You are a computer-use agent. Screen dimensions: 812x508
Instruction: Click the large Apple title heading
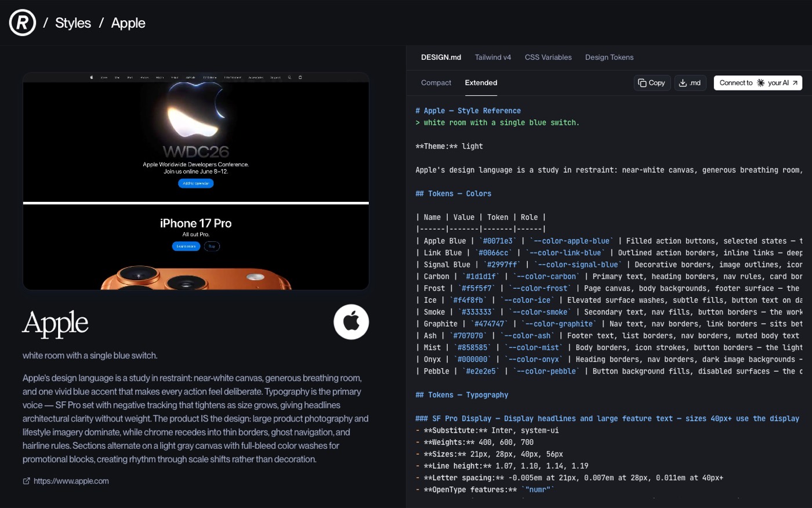click(x=56, y=323)
